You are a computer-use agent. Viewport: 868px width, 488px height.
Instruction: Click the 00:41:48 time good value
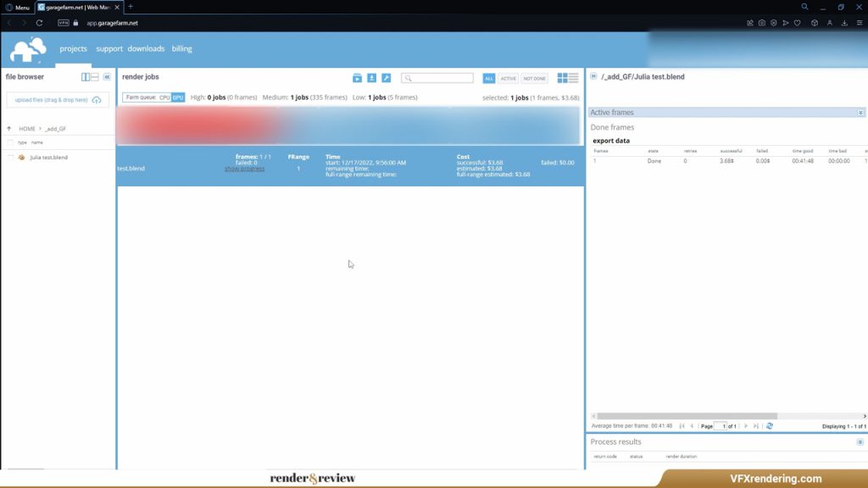click(x=803, y=161)
